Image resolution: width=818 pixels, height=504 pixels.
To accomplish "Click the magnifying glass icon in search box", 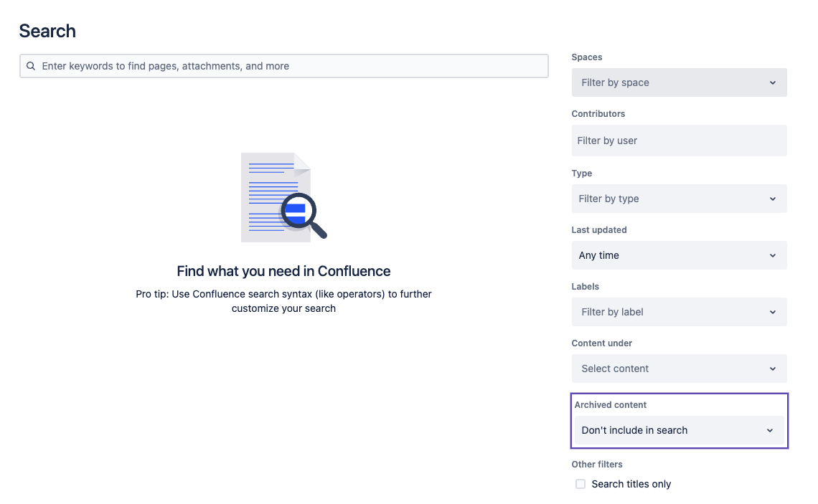I will pos(31,66).
